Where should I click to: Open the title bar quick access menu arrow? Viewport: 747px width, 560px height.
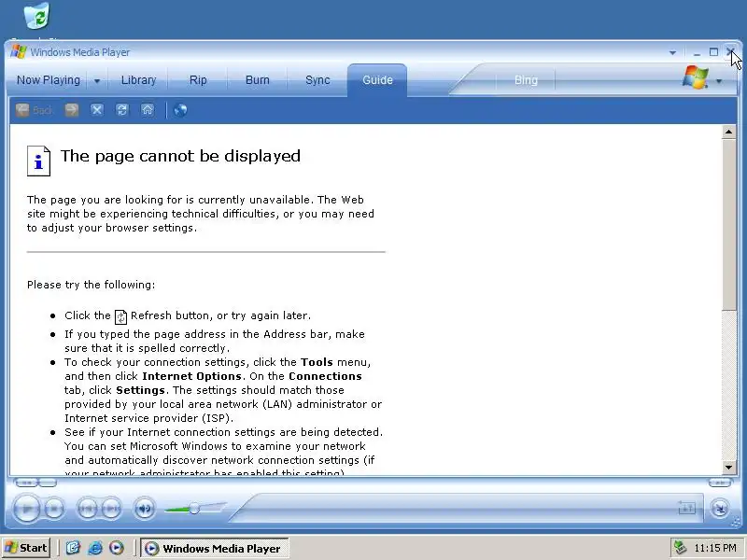click(x=672, y=52)
